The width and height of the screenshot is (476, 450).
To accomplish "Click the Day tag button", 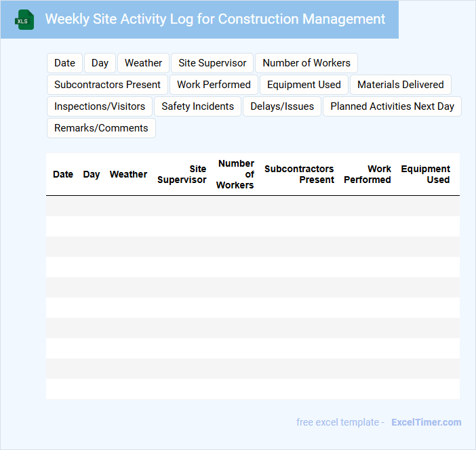I will [100, 63].
